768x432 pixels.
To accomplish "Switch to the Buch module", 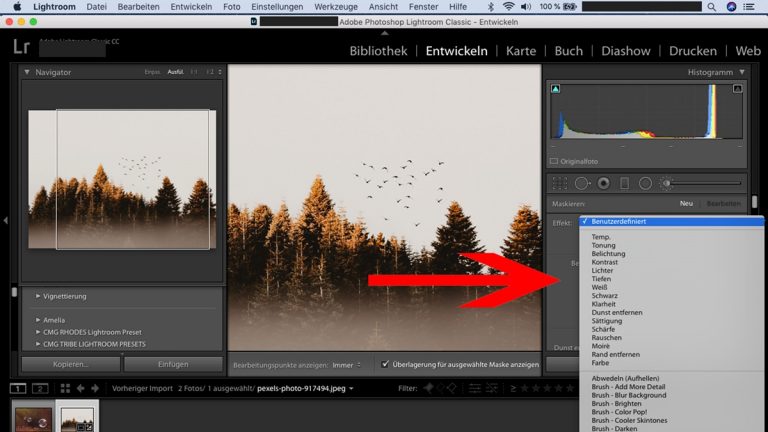I will tap(569, 51).
